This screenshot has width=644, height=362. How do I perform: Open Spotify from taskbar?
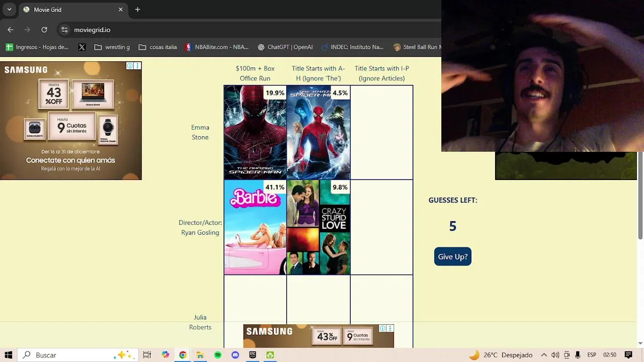217,355
